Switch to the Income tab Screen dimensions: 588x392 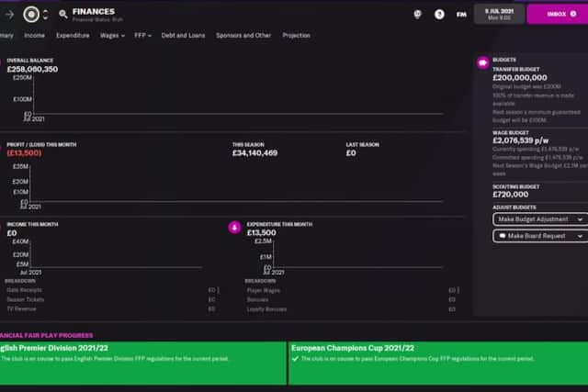pos(34,35)
